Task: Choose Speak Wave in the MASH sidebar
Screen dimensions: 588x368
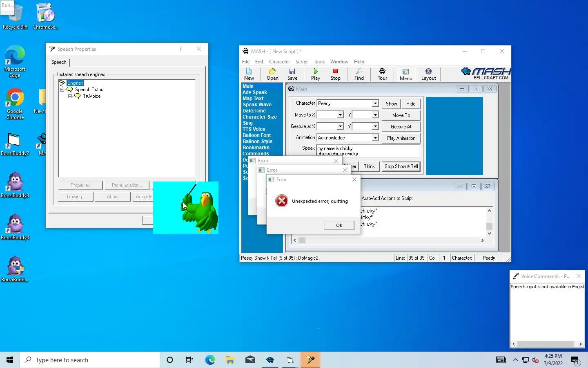Action: pos(257,105)
